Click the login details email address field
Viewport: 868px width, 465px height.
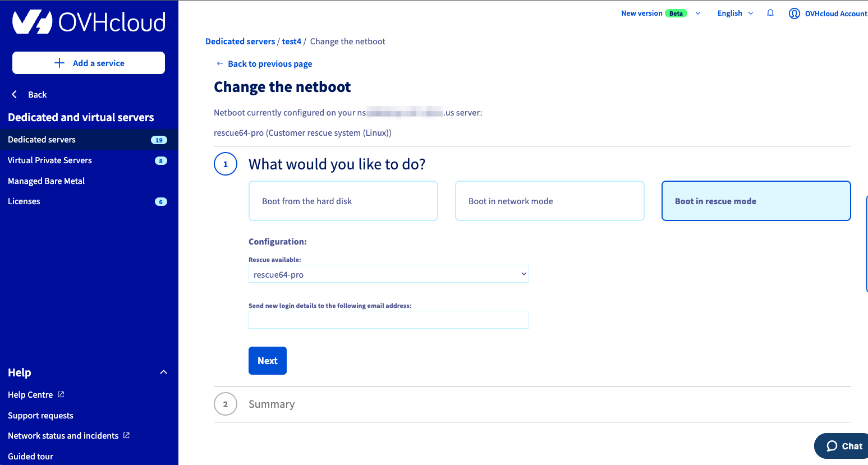389,320
